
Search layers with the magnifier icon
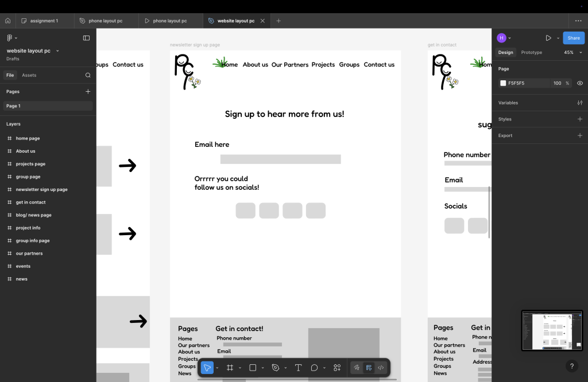88,75
